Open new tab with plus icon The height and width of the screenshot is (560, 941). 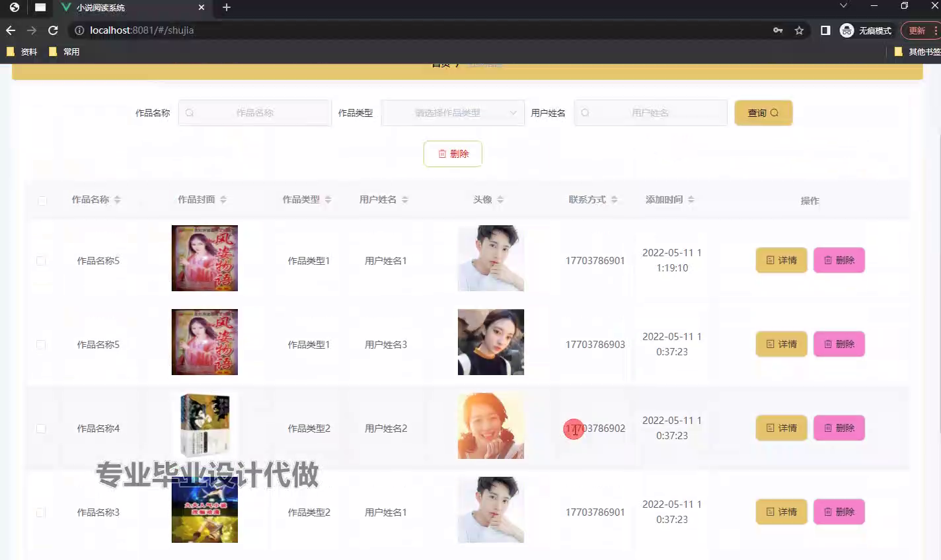pyautogui.click(x=227, y=7)
